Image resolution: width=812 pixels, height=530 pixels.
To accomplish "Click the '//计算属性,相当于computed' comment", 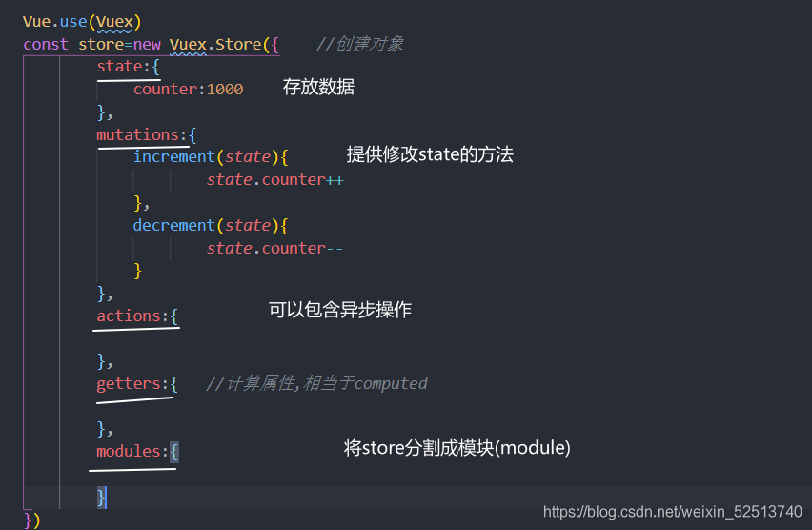I will pyautogui.click(x=316, y=383).
